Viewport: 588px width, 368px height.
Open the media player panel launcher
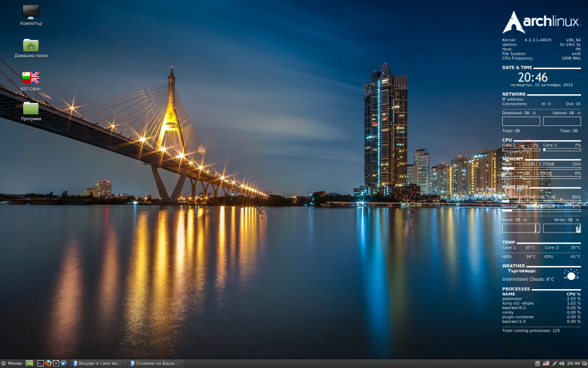pos(64,363)
